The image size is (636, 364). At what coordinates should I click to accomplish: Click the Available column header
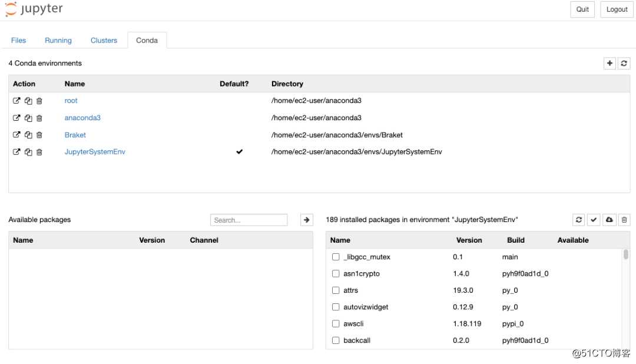click(573, 240)
